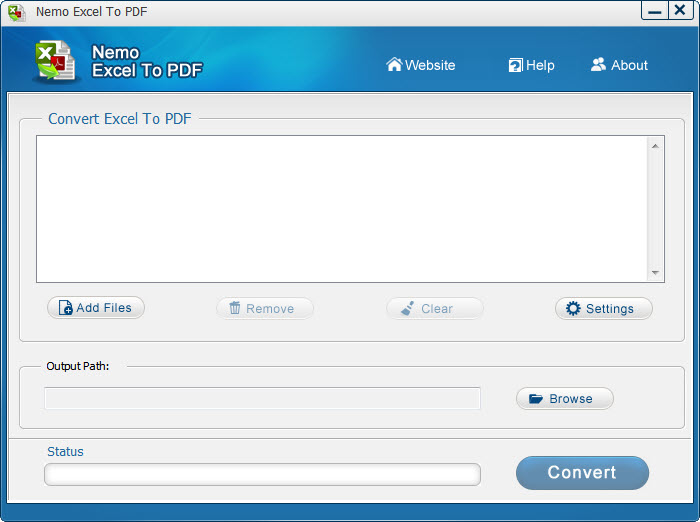Screen dimensions: 700x522
Task: Minimize the Nemo Excel To PDF window
Action: (654, 10)
